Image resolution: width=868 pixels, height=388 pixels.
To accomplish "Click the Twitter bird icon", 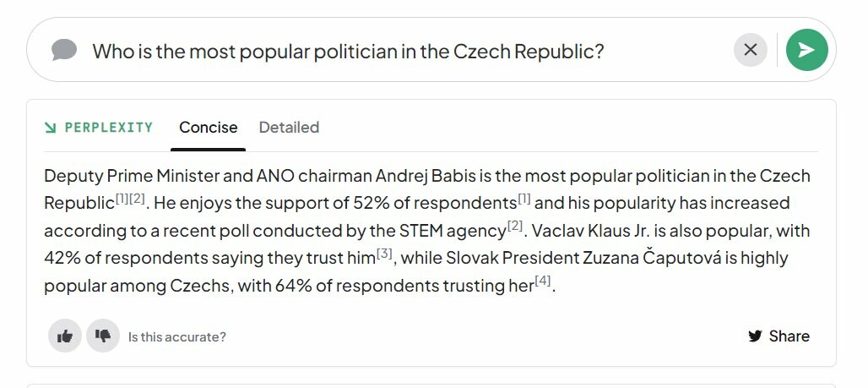I will click(755, 336).
